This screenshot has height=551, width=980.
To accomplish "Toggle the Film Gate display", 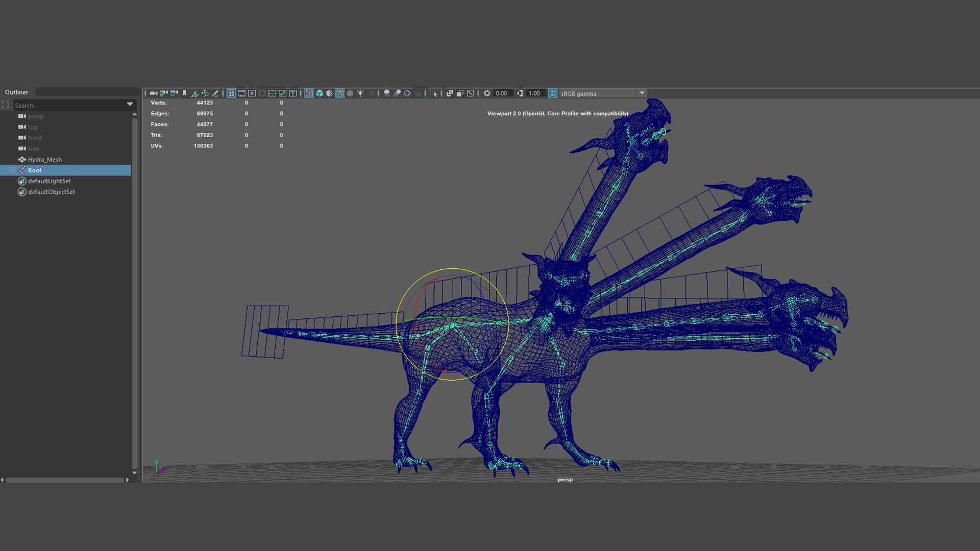I will [241, 93].
